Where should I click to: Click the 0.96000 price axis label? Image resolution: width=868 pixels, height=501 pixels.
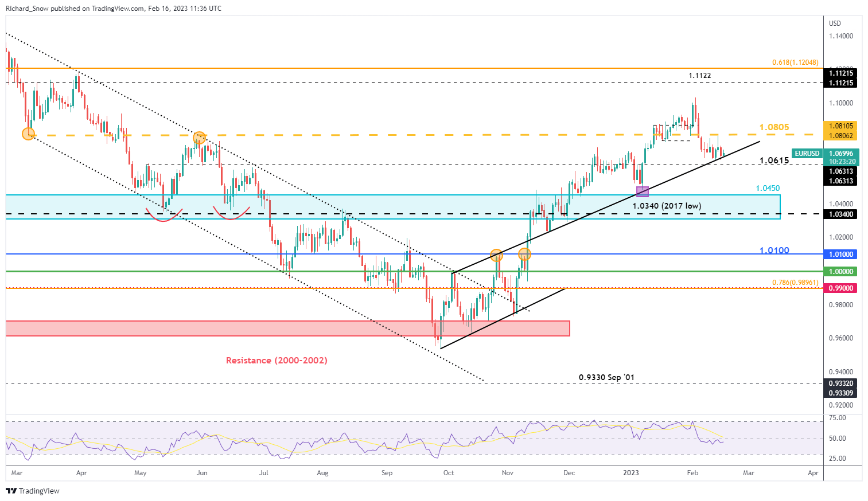841,338
